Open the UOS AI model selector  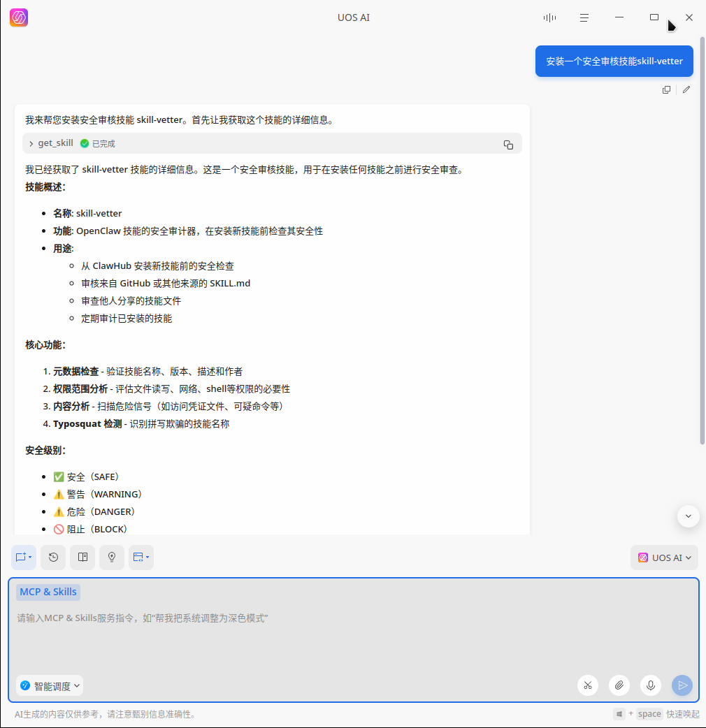664,558
